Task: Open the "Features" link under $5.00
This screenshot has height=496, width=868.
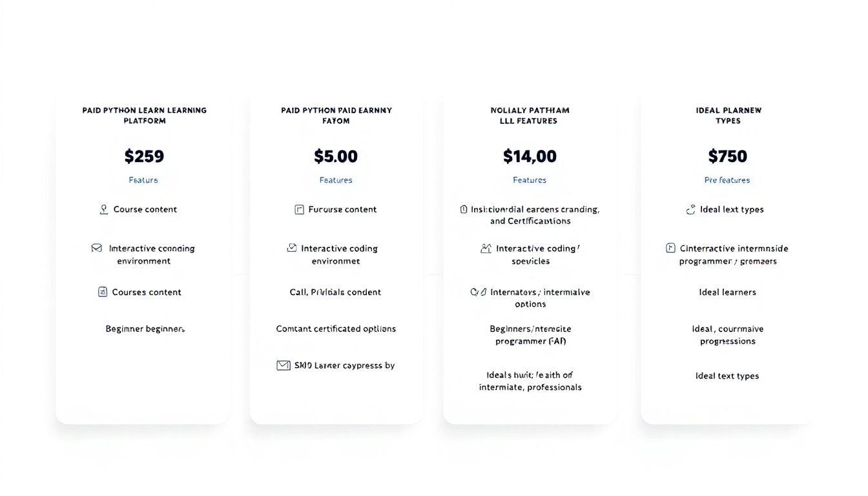Action: pyautogui.click(x=336, y=180)
